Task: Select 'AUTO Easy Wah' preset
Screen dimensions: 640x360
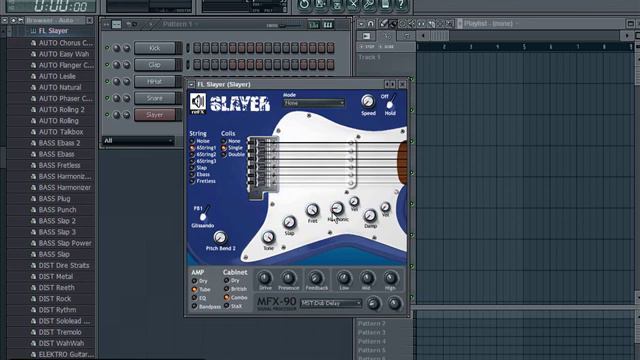Action: [64, 54]
